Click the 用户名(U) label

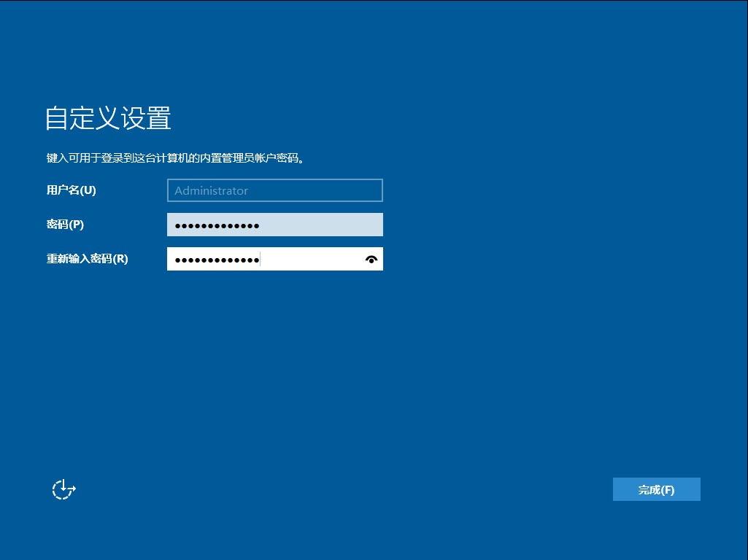[x=72, y=190]
